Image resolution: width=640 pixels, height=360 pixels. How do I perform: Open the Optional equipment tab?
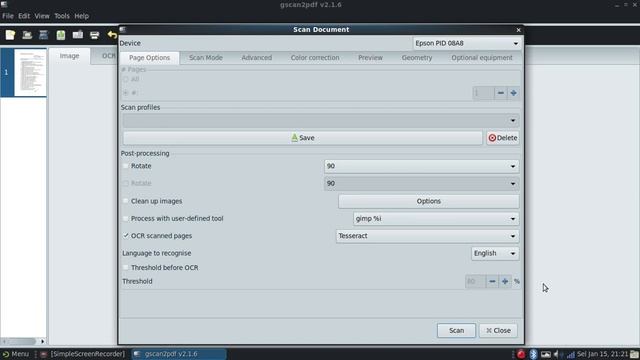(x=482, y=58)
